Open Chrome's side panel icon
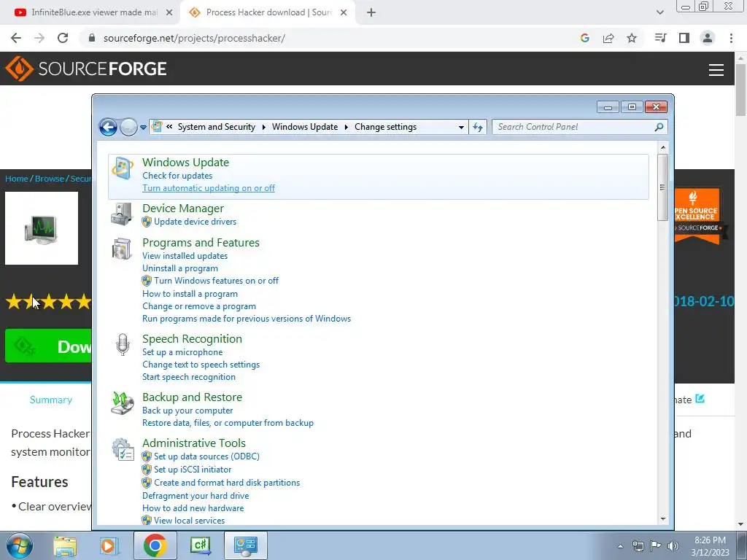The width and height of the screenshot is (747, 560). [x=684, y=38]
